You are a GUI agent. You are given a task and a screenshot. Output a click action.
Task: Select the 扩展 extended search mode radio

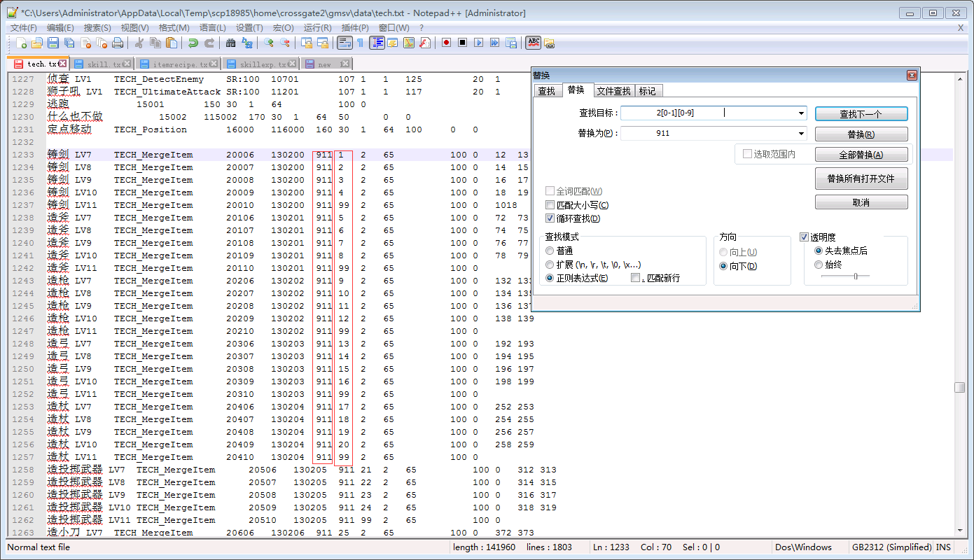pos(550,265)
